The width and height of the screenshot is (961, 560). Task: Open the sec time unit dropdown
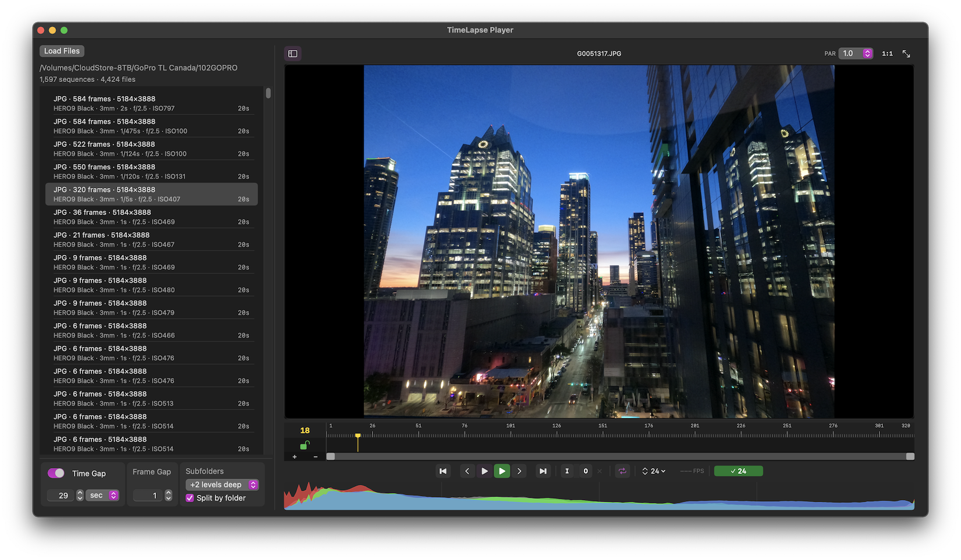click(102, 495)
